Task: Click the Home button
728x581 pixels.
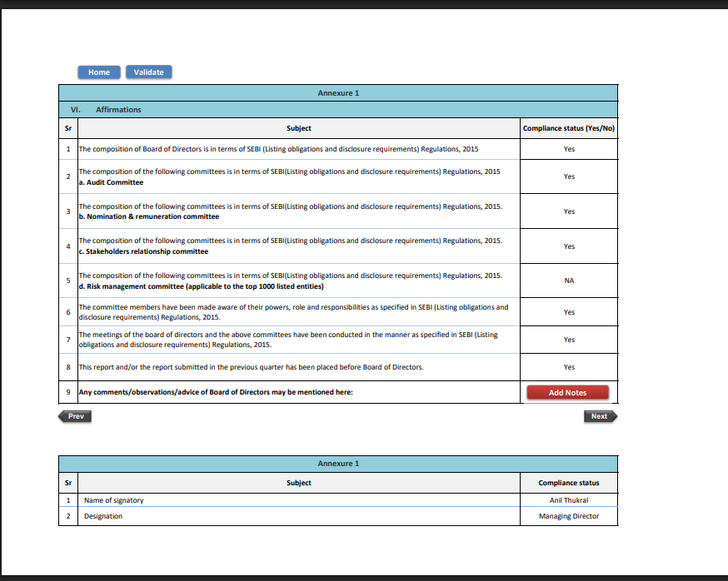Action: point(99,72)
